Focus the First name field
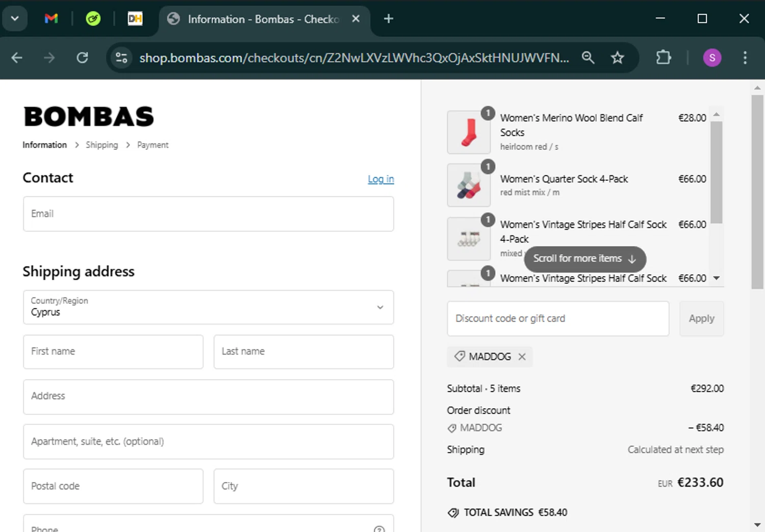Viewport: 765px width, 532px height. [x=113, y=352]
